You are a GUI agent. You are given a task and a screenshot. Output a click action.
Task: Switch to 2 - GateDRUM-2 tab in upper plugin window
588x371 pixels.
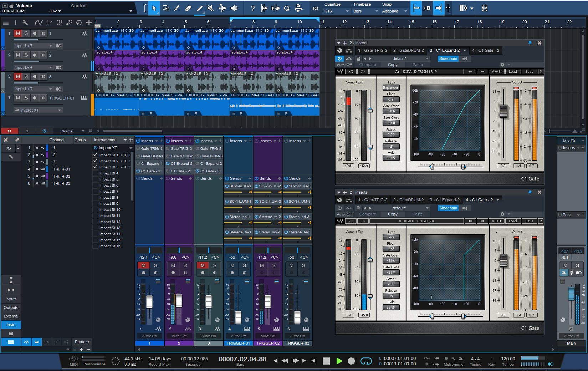click(409, 50)
